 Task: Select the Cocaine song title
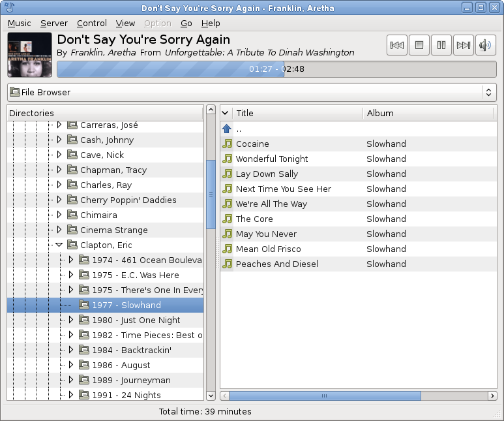[x=252, y=144]
